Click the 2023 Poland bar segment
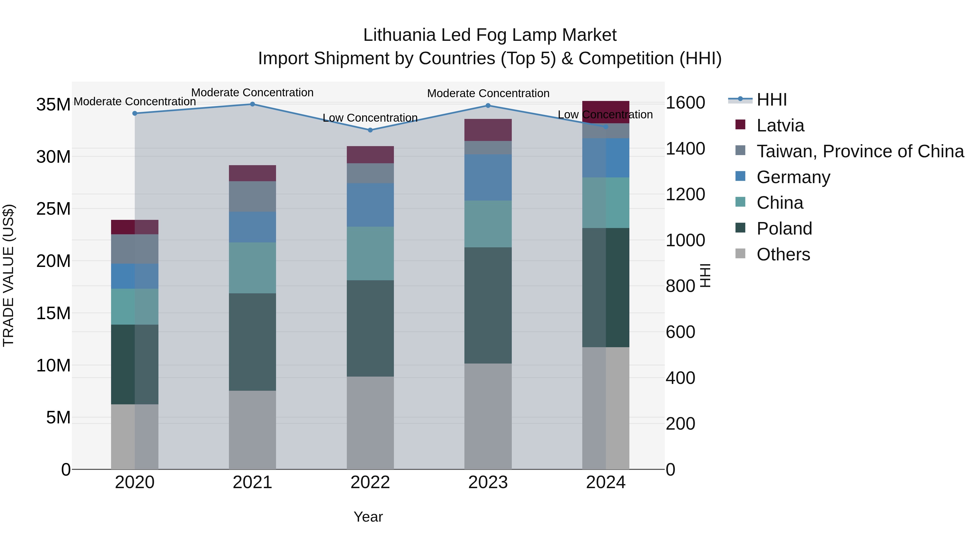980x551 pixels. point(488,305)
